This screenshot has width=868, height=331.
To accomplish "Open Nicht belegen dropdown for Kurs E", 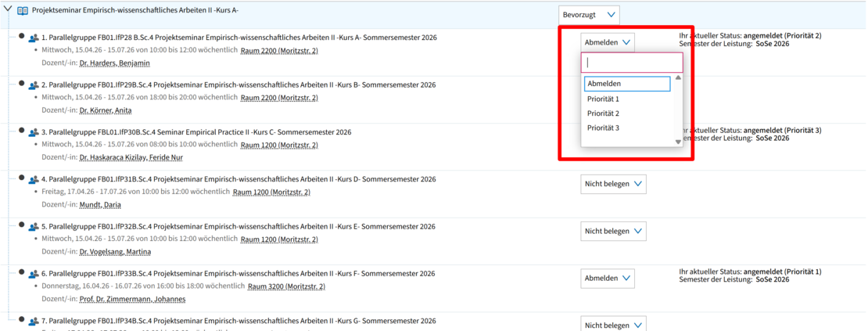I will point(613,231).
